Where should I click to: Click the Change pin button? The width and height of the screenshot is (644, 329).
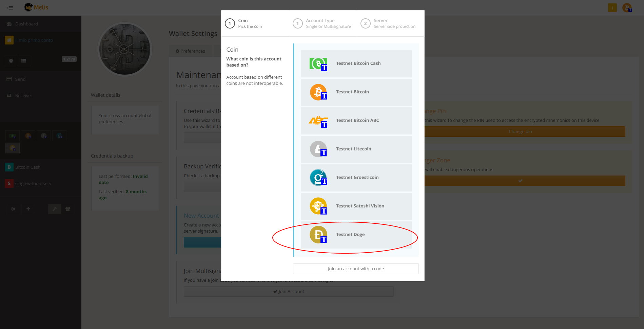520,132
